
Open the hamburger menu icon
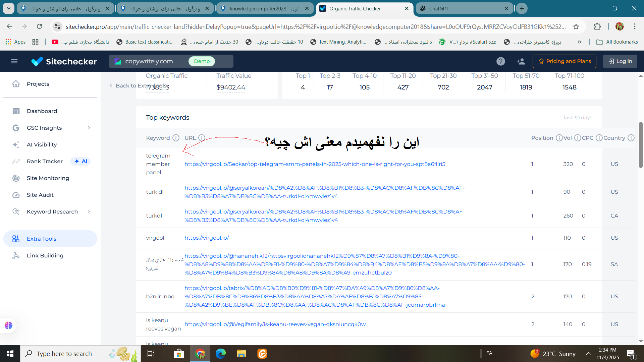click(14, 61)
